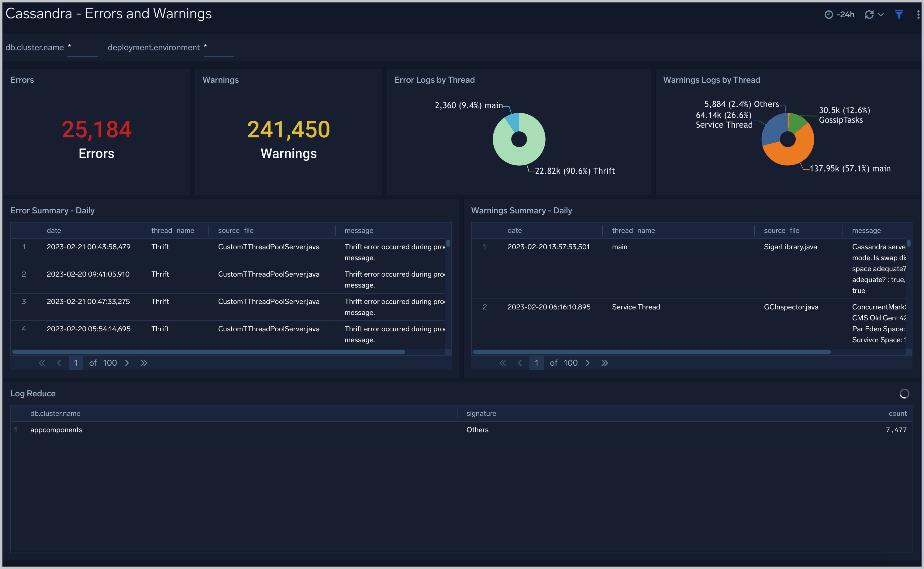Click the 241,450 Warnings value
The width and height of the screenshot is (924, 569).
288,129
